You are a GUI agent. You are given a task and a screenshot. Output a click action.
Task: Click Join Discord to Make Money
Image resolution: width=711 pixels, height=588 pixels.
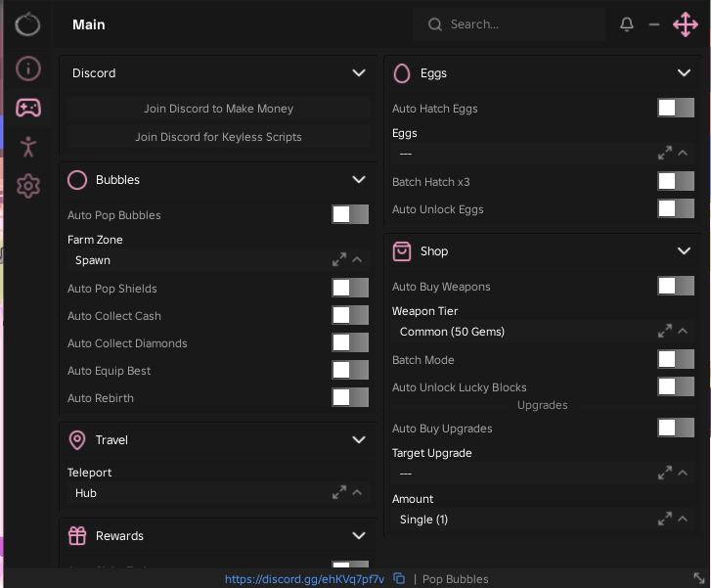tap(218, 109)
